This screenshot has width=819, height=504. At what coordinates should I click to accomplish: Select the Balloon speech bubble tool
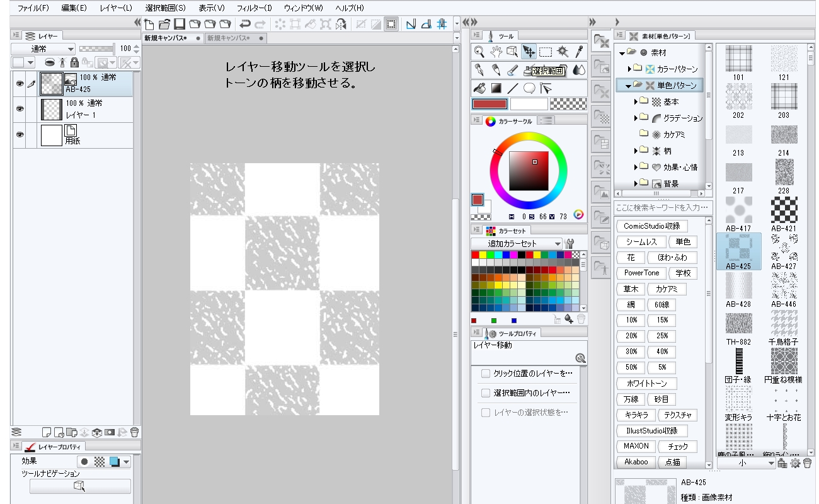(x=529, y=88)
